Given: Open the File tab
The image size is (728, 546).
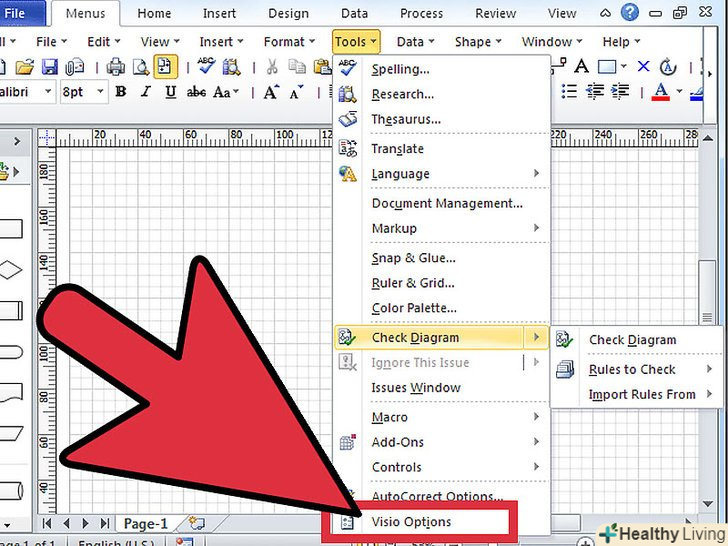Looking at the screenshot, I should click(23, 13).
